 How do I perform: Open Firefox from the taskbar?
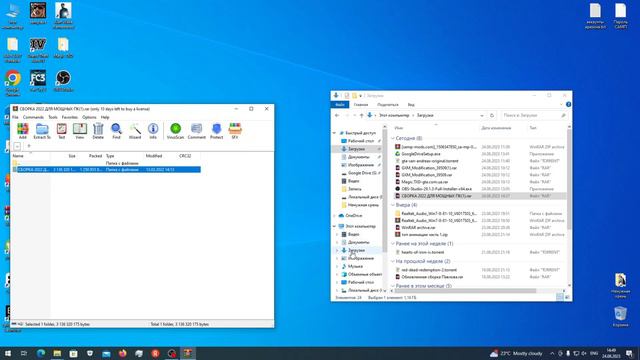(122, 353)
